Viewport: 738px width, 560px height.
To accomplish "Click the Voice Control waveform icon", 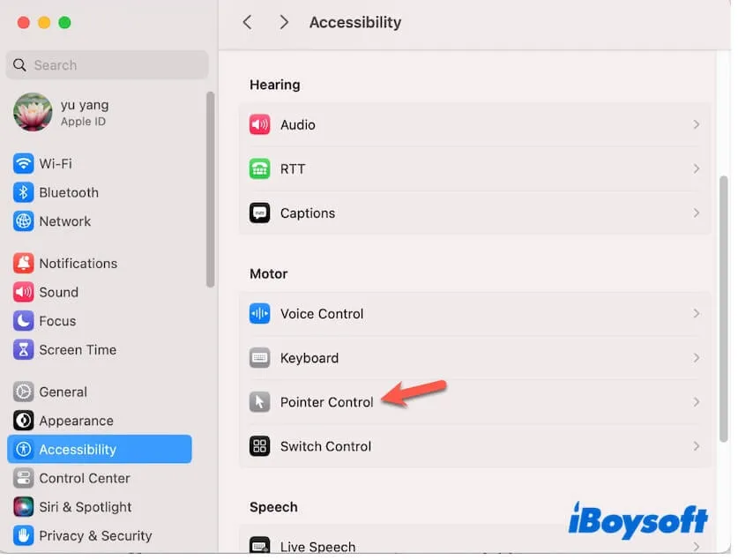I will point(259,314).
